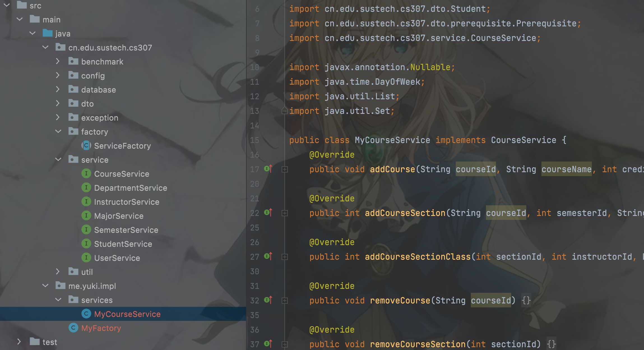Expand the benchmark package folder
This screenshot has width=644, height=350.
click(x=58, y=61)
